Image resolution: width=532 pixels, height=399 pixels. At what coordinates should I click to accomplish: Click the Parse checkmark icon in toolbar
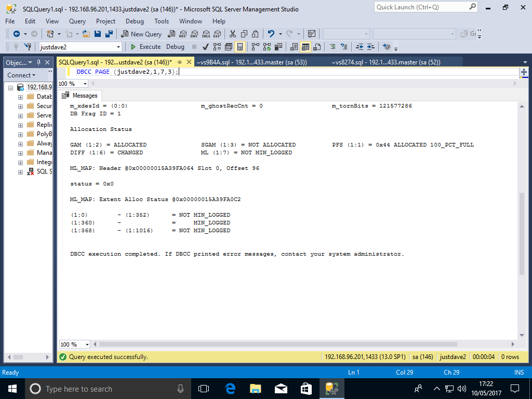tap(205, 47)
